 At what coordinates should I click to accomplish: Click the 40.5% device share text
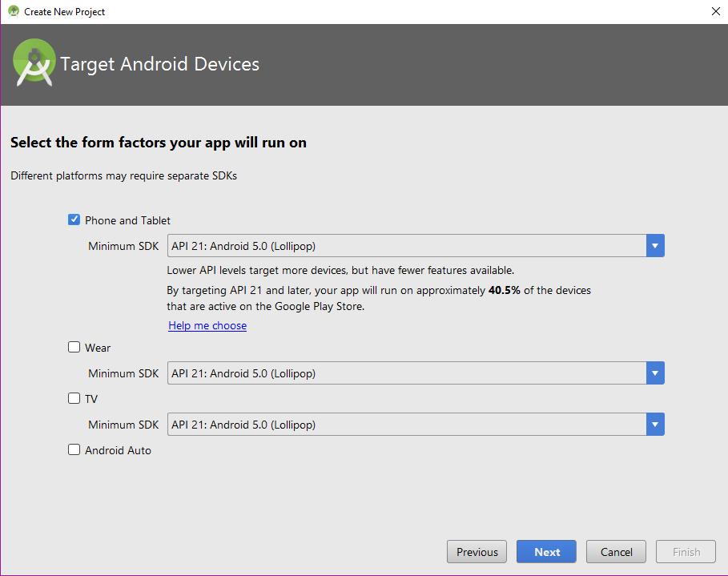[504, 290]
